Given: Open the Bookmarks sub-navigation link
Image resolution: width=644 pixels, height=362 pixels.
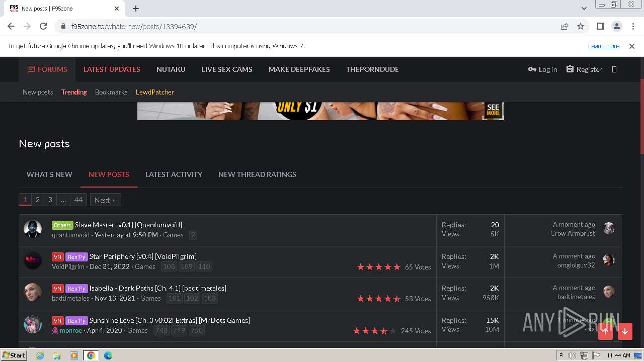Looking at the screenshot, I should coord(111,92).
